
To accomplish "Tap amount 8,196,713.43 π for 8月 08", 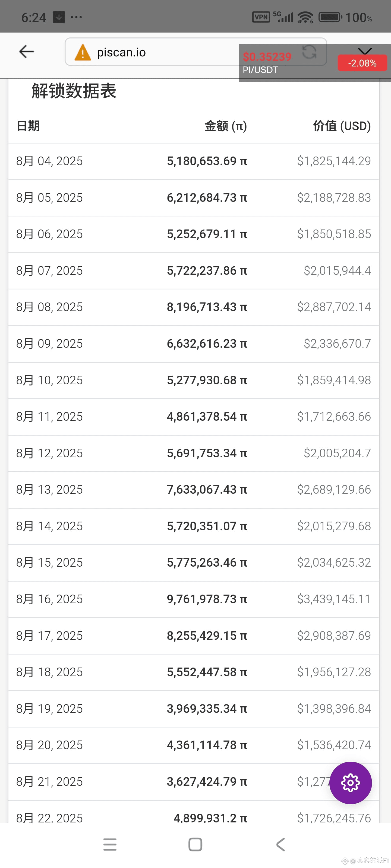I will 207,307.
